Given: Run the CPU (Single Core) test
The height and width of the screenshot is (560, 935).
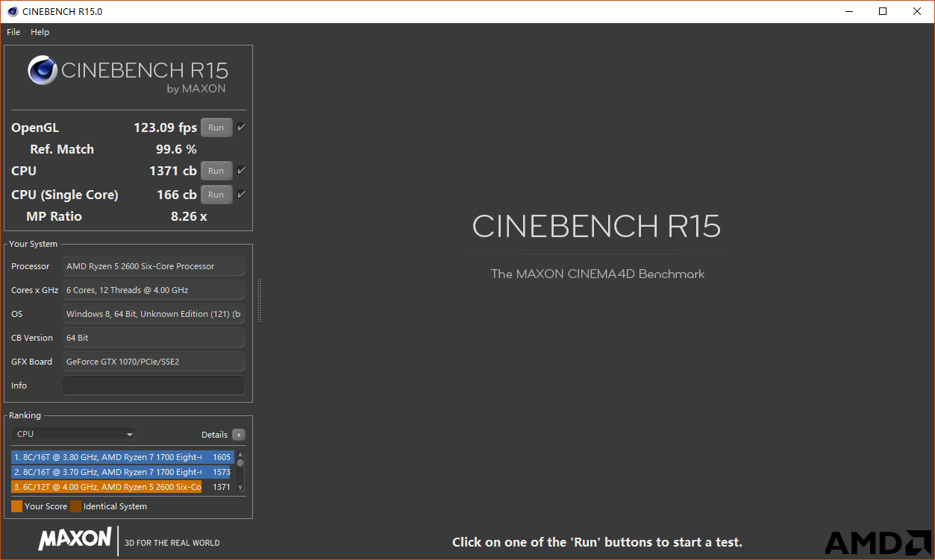Looking at the screenshot, I should coord(216,195).
